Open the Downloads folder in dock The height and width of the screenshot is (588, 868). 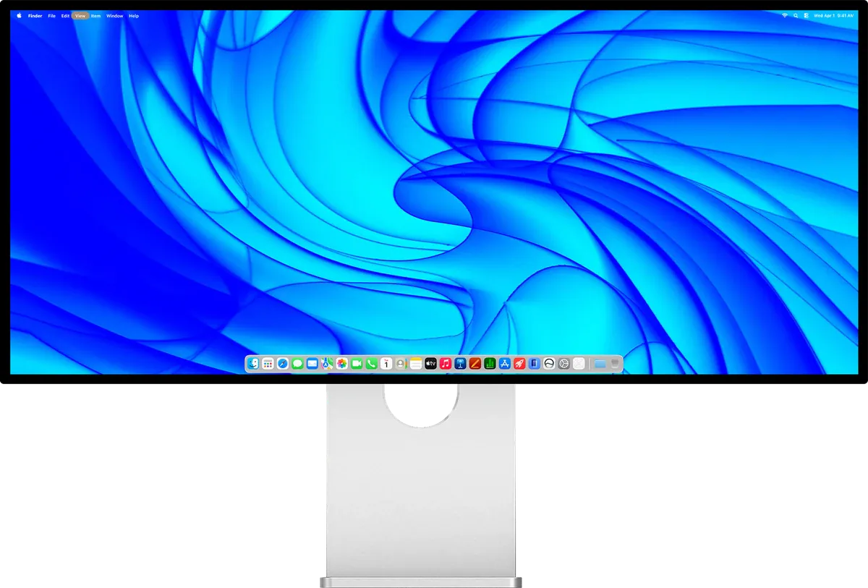click(x=600, y=364)
